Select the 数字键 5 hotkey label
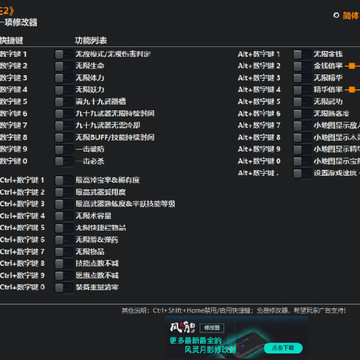 pos(13,102)
